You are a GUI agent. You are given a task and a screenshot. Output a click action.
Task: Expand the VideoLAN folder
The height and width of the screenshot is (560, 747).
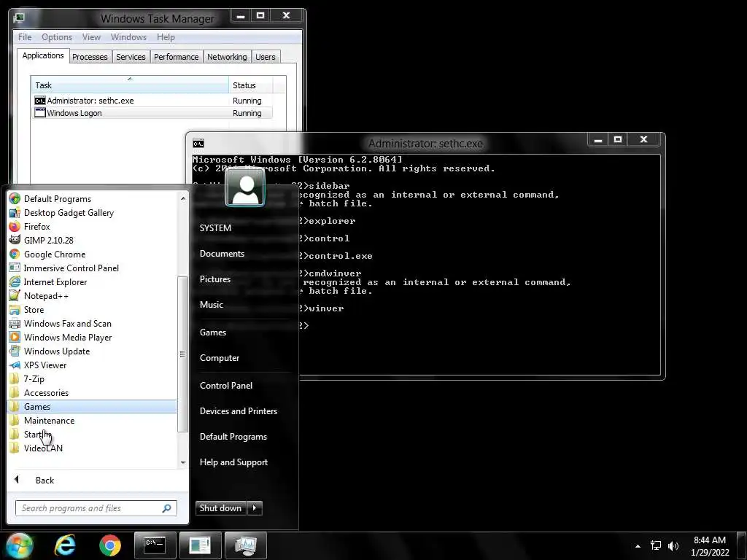pos(43,448)
